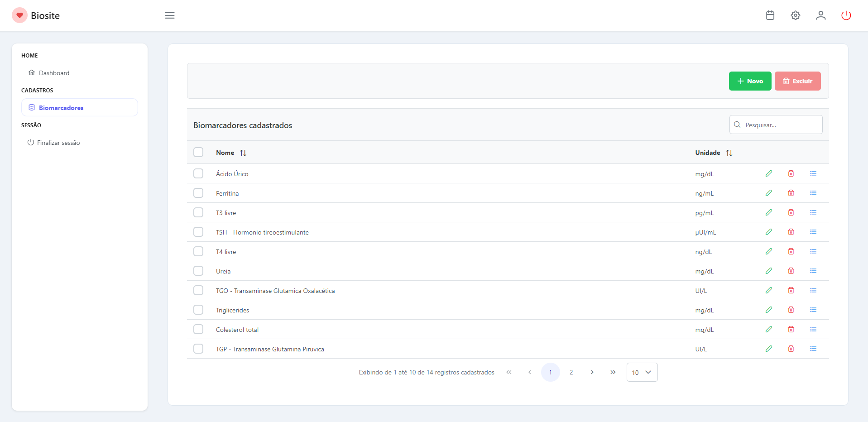Sort the Unidade column with its sort arrows
The height and width of the screenshot is (422, 868).
[x=729, y=153]
